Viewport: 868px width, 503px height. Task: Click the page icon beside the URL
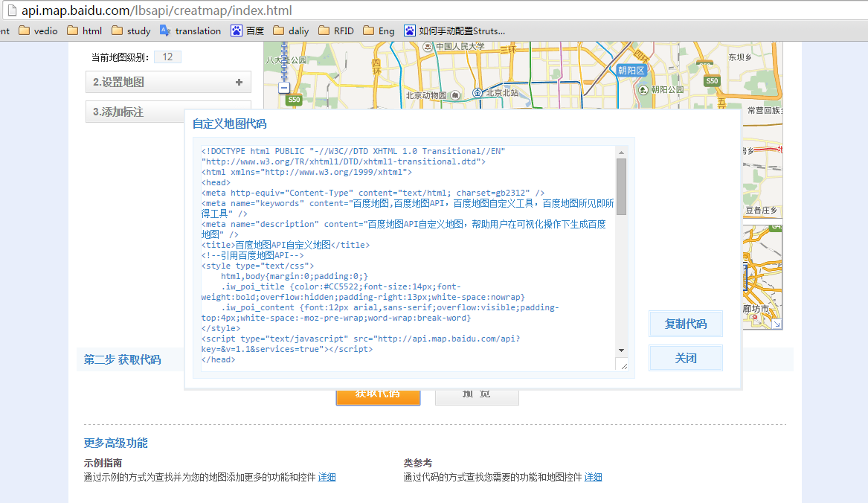click(x=12, y=10)
